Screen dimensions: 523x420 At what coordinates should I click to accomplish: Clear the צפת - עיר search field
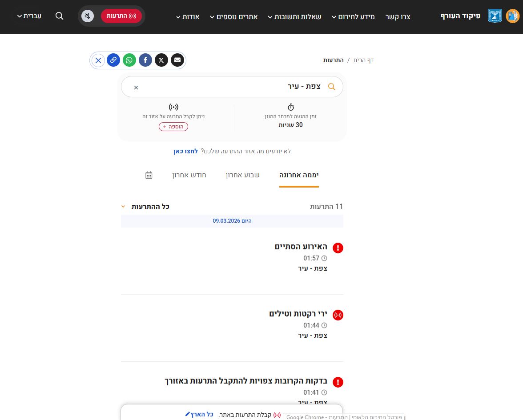pyautogui.click(x=136, y=88)
